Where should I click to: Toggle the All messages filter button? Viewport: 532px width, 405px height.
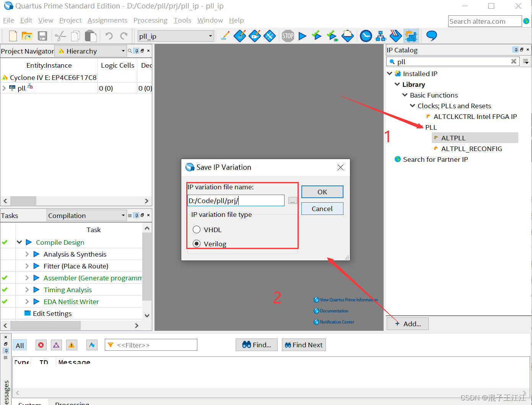pos(20,345)
